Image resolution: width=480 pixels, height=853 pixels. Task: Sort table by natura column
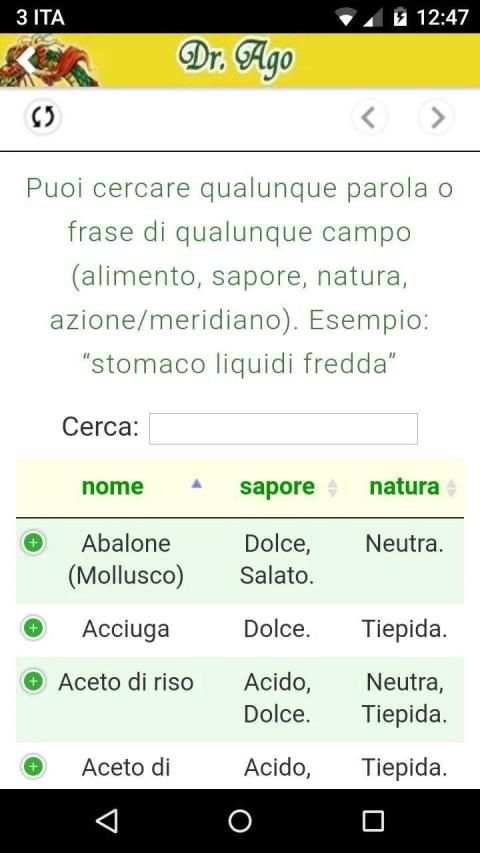404,486
